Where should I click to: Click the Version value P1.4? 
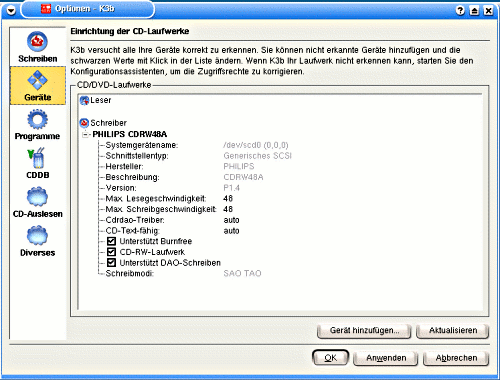click(231, 188)
